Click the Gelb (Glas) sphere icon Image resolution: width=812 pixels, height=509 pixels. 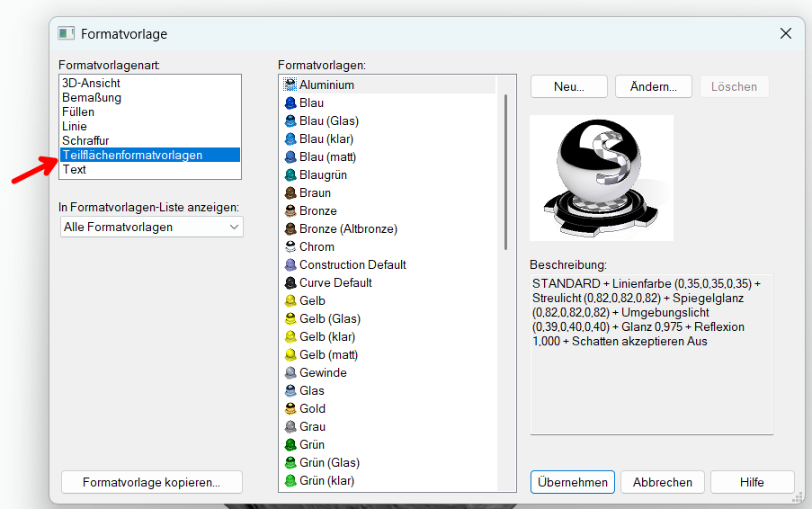[290, 319]
